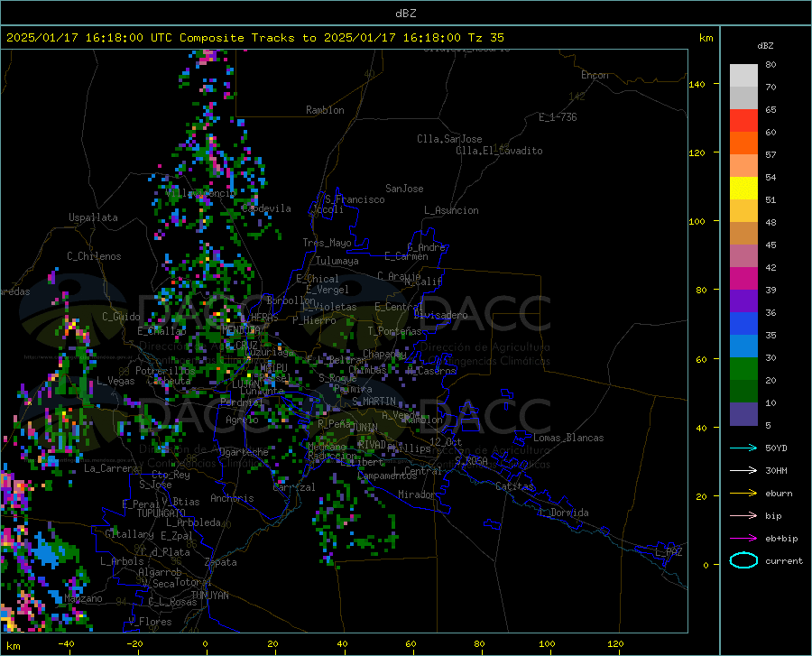
Task: Click the 'Clla.El_Cavadito' map label
Action: coord(499,151)
